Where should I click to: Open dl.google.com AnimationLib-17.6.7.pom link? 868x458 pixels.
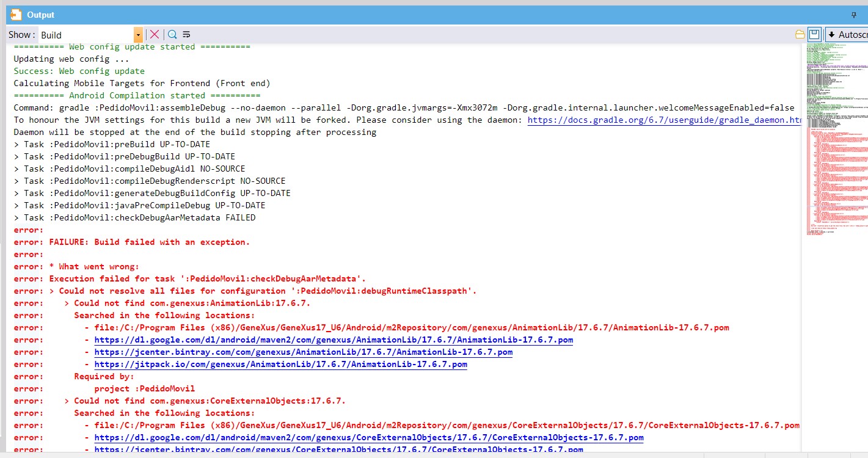point(334,340)
